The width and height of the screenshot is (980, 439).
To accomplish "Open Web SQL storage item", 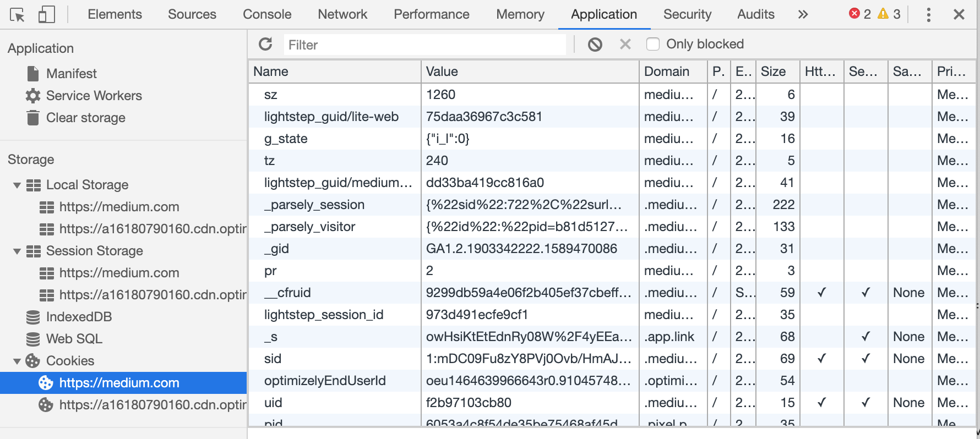I will tap(74, 339).
